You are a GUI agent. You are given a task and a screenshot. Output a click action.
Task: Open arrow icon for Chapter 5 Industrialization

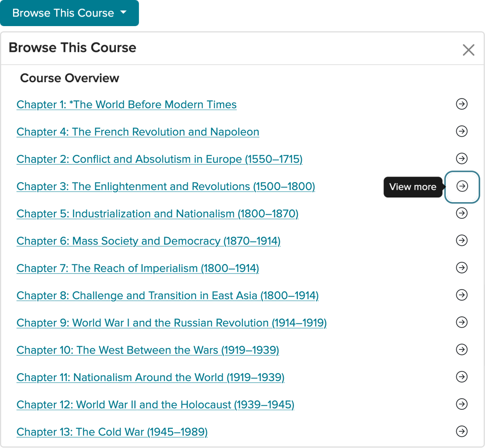click(461, 213)
